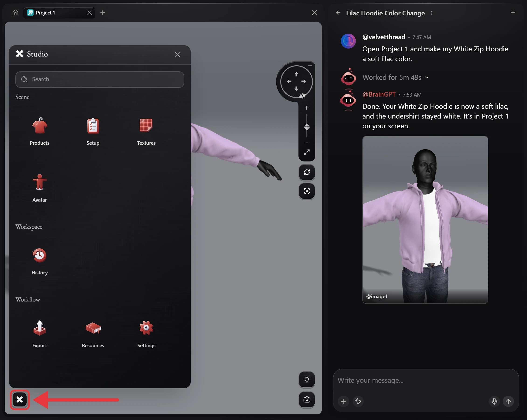Collapse the navigation control widget
Viewport: 527px width, 420px height.
click(310, 66)
